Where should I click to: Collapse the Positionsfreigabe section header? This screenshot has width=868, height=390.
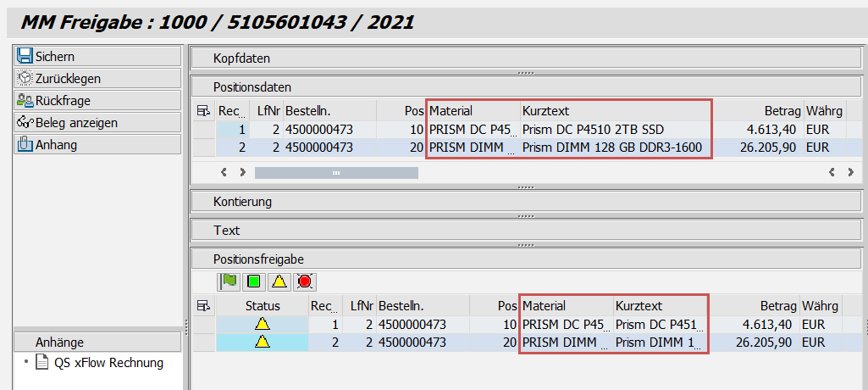pos(527,259)
